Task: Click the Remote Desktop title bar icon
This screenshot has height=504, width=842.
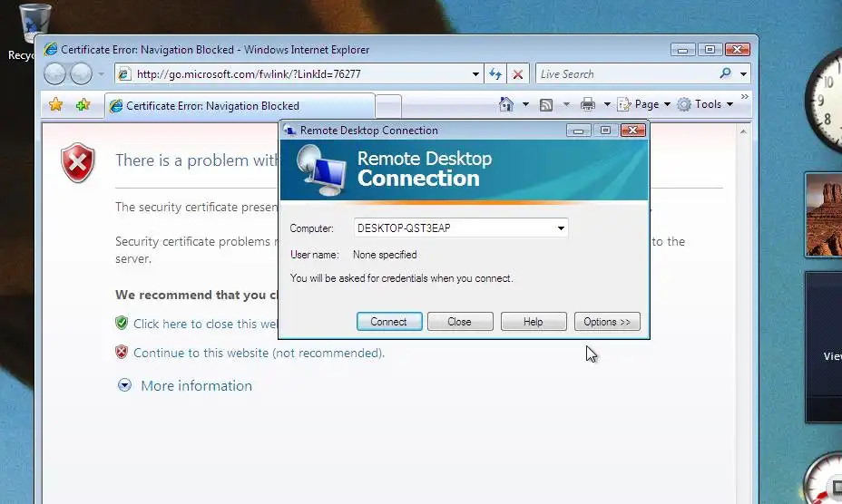Action: coord(289,130)
